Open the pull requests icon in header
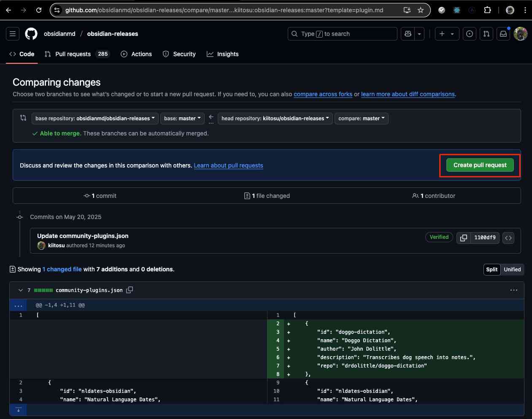This screenshot has width=532, height=419. click(486, 34)
